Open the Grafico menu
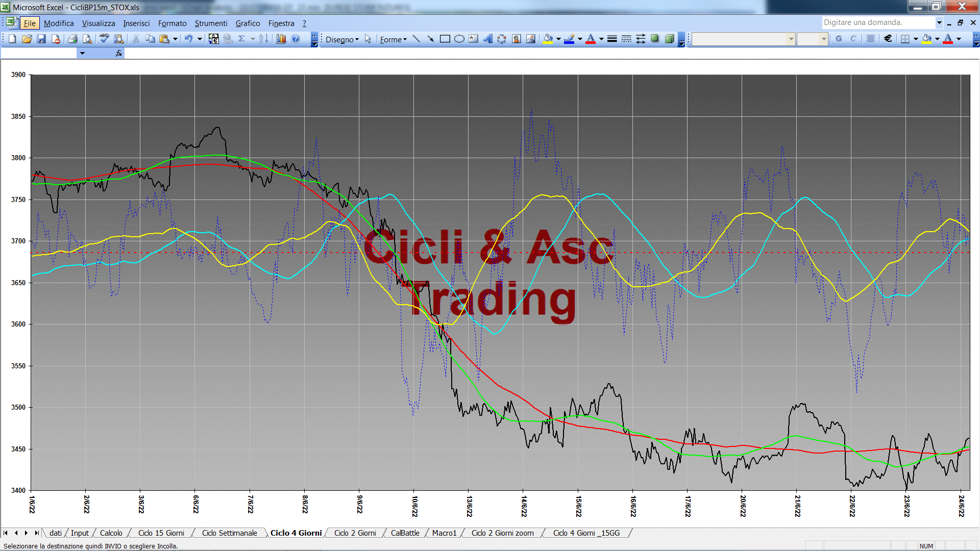Viewport: 980px width, 551px height. click(x=248, y=23)
